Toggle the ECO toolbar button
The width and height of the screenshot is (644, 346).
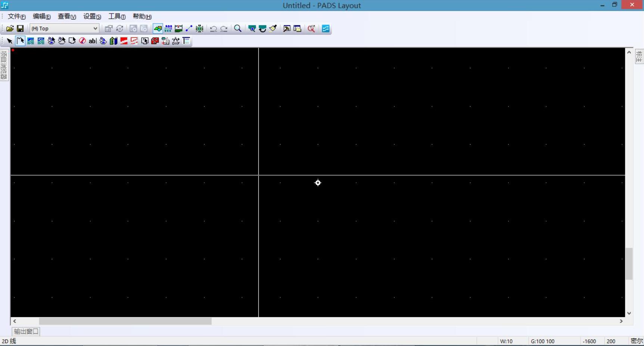[x=189, y=28]
